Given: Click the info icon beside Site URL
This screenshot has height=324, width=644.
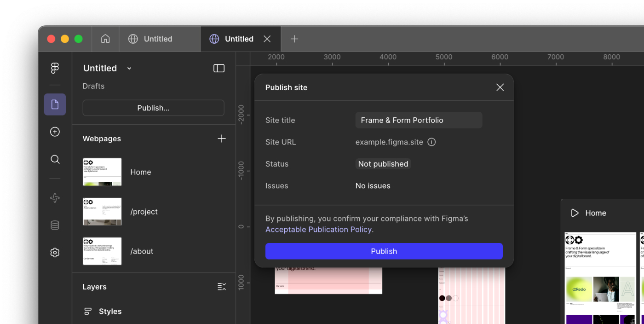Looking at the screenshot, I should [431, 142].
